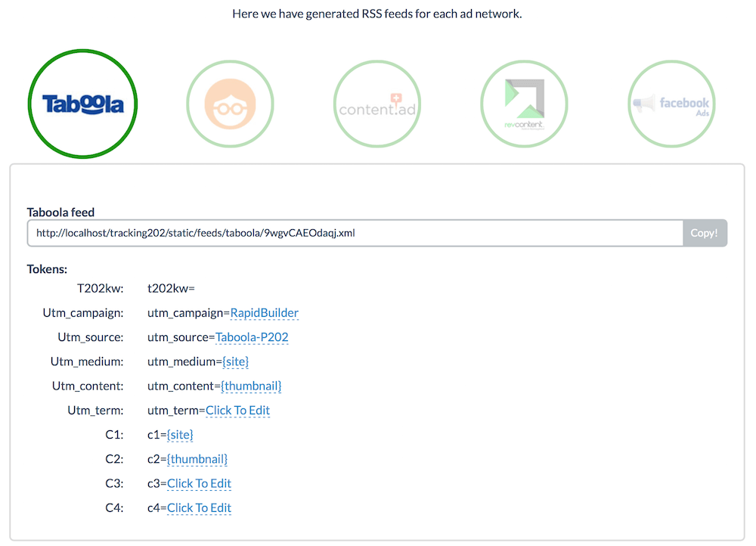Copy the Taboola feed URL

(705, 233)
